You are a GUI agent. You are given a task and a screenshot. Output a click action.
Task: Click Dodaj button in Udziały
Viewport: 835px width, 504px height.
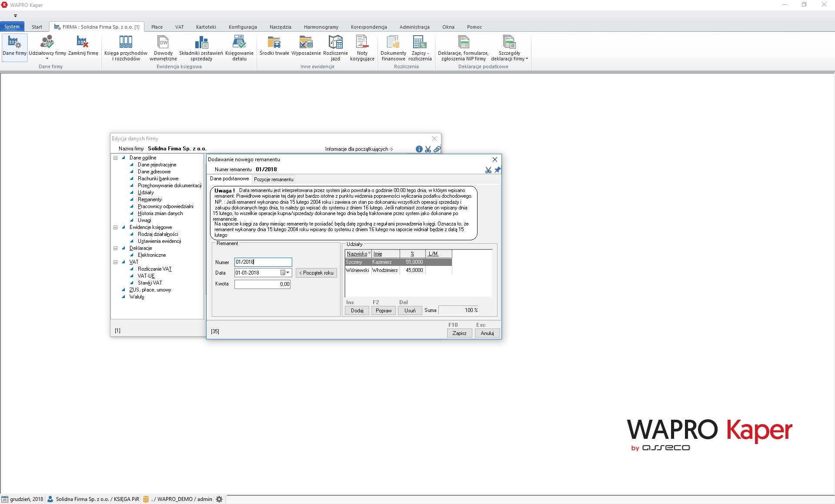point(357,311)
